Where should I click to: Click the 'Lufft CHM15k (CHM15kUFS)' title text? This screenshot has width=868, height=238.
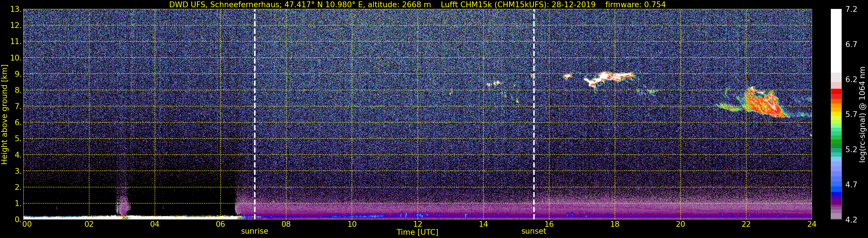(494, 4)
